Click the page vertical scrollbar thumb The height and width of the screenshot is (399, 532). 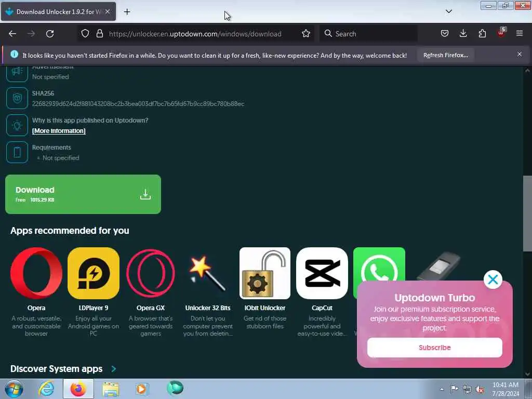tap(527, 214)
